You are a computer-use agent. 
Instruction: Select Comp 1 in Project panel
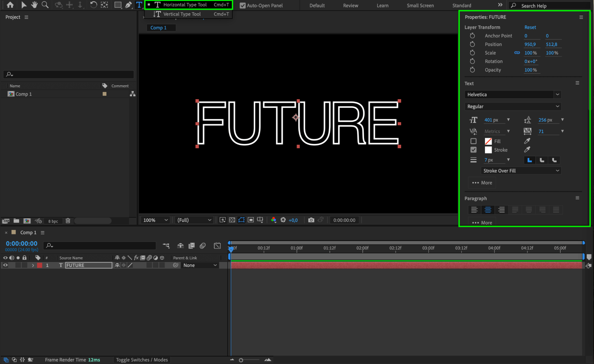(23, 94)
